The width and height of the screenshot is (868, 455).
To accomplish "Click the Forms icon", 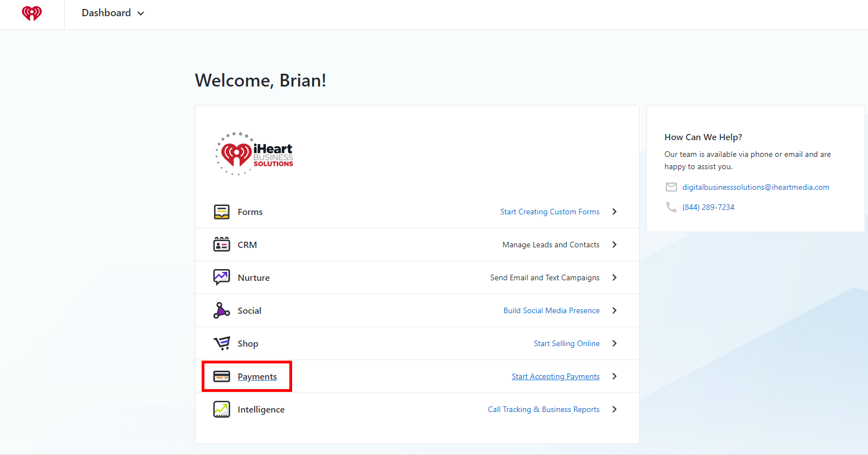I will point(222,212).
